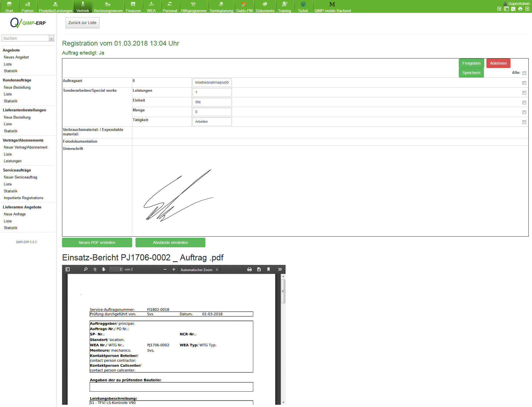532x407 pixels.
Task: Expand the Suchen search dropdown arrow
Action: coord(51,38)
